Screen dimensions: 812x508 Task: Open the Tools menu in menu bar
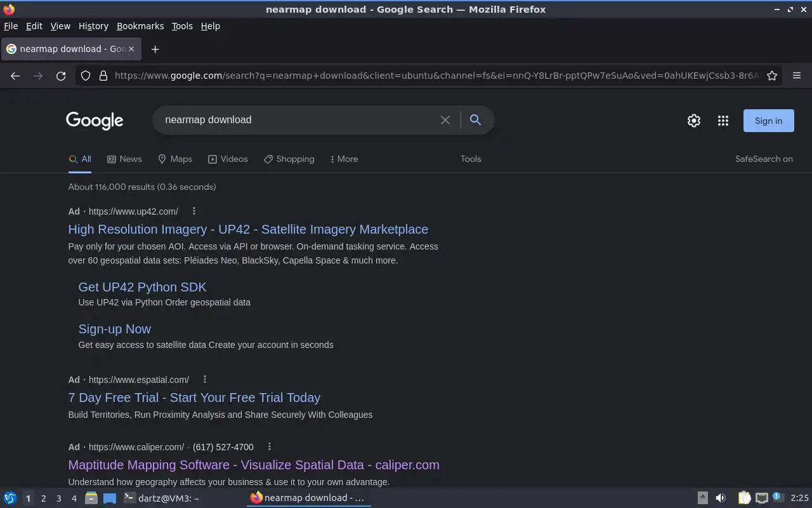(182, 26)
